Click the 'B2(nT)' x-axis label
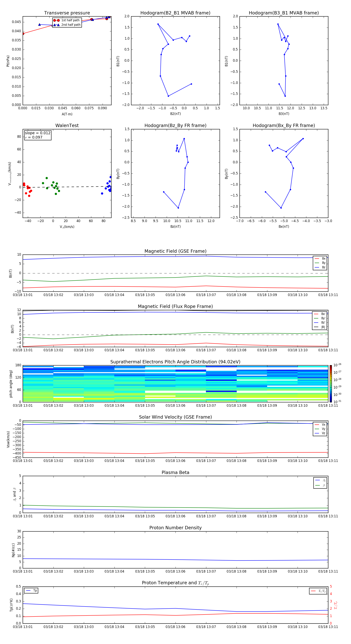Image resolution: width=351 pixels, height=644 pixels. point(175,114)
